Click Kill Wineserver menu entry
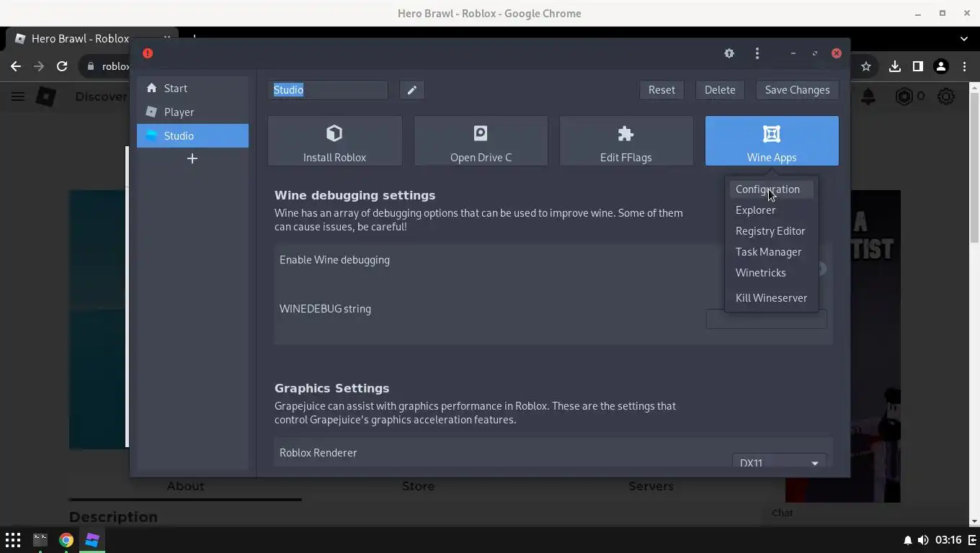980x553 pixels. coord(771,298)
